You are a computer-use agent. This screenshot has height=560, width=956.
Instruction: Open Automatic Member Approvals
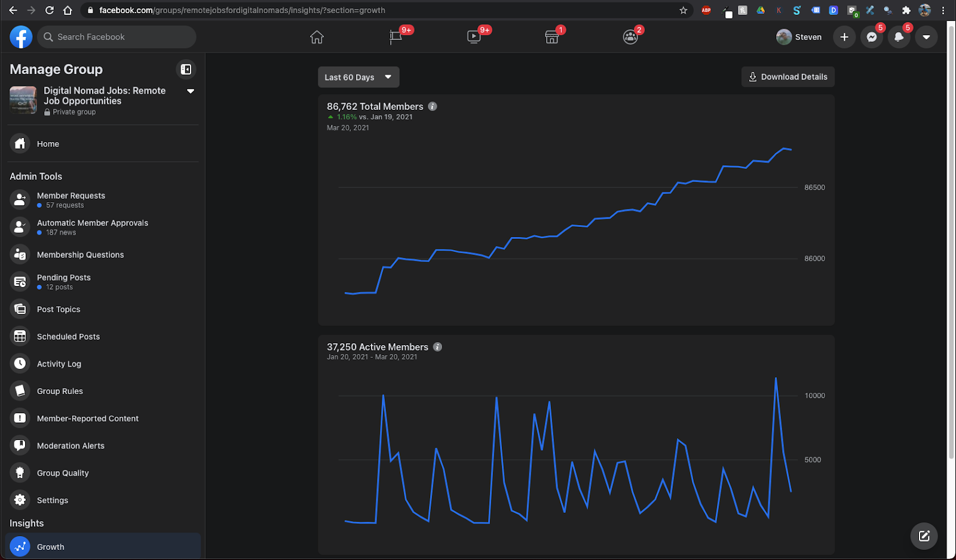[x=103, y=227]
